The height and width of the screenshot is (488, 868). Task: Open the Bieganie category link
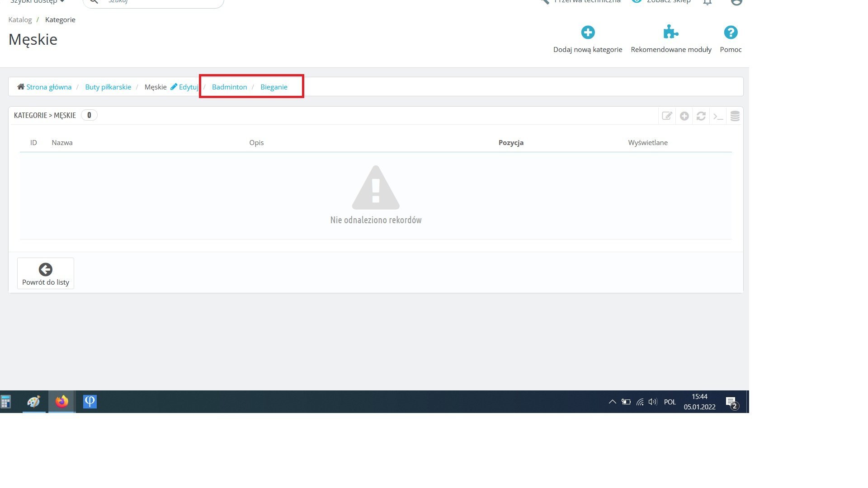[x=274, y=87]
